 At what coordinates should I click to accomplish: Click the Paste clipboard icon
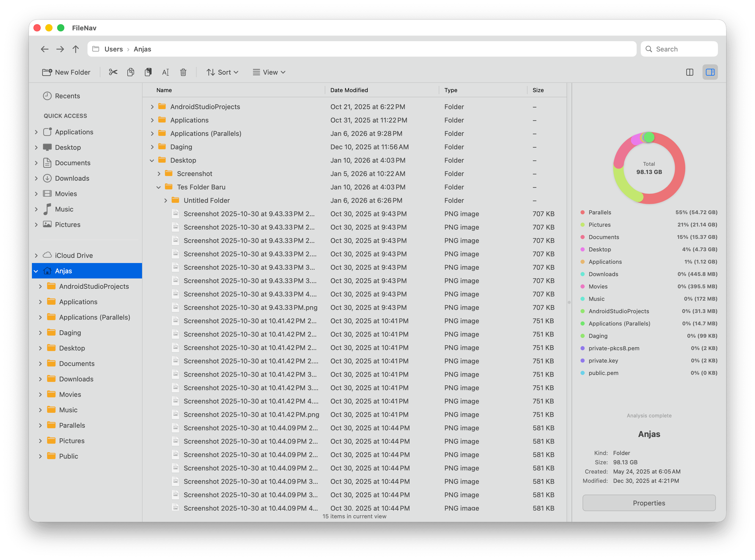[x=148, y=72]
